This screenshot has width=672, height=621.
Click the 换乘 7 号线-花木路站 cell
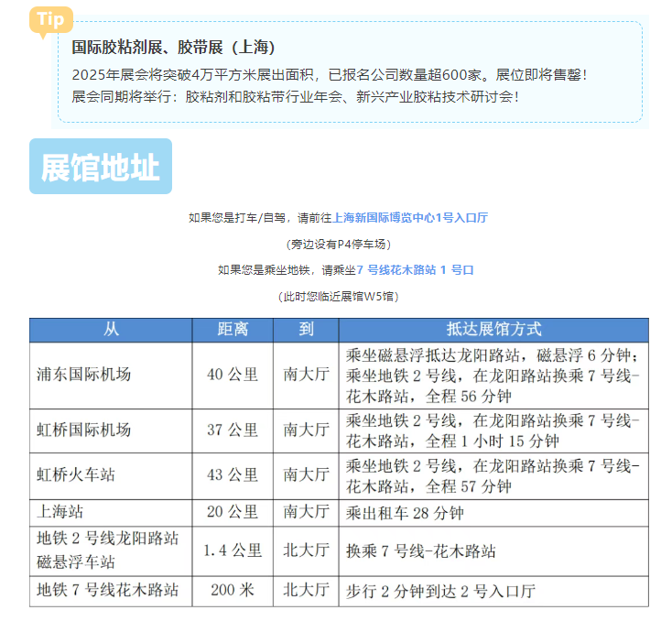pos(493,551)
